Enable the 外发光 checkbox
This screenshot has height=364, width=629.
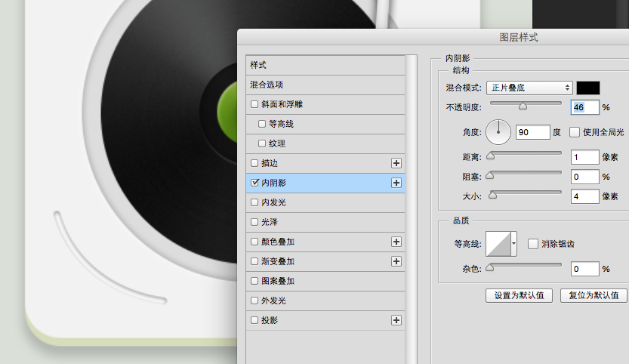tap(254, 301)
